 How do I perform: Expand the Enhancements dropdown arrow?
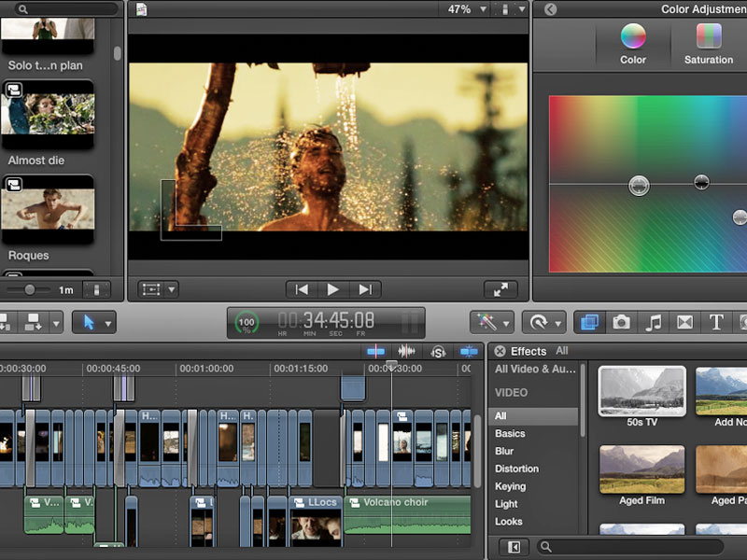coord(506,323)
